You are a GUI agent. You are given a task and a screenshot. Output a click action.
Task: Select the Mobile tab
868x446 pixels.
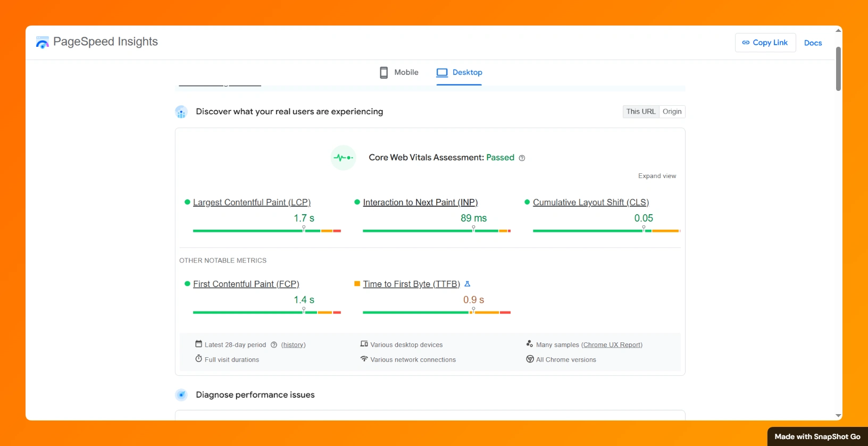[399, 72]
